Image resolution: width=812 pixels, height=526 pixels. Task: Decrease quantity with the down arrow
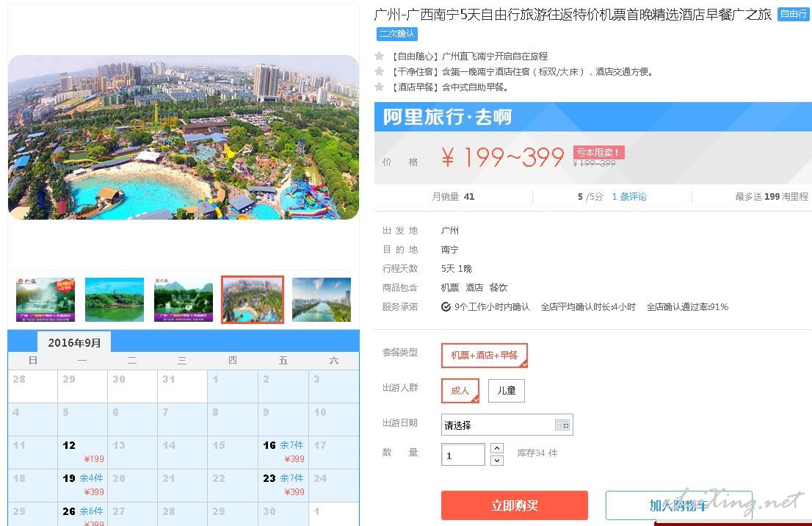click(x=496, y=460)
